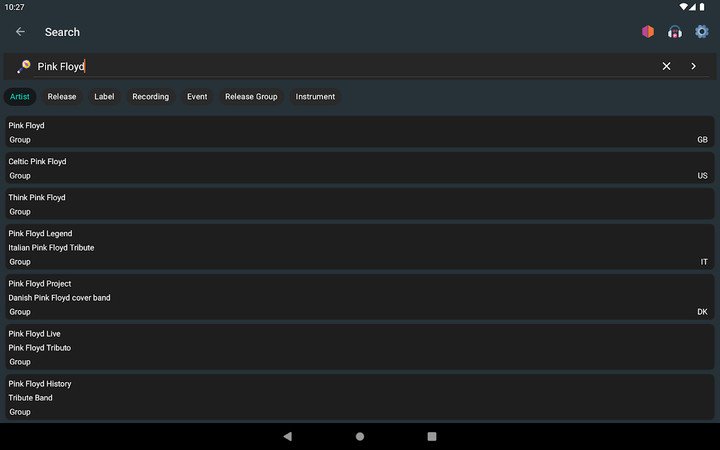Image resolution: width=720 pixels, height=450 pixels.
Task: Click 'Pink Floyd Tributo' text
Action: point(39,348)
